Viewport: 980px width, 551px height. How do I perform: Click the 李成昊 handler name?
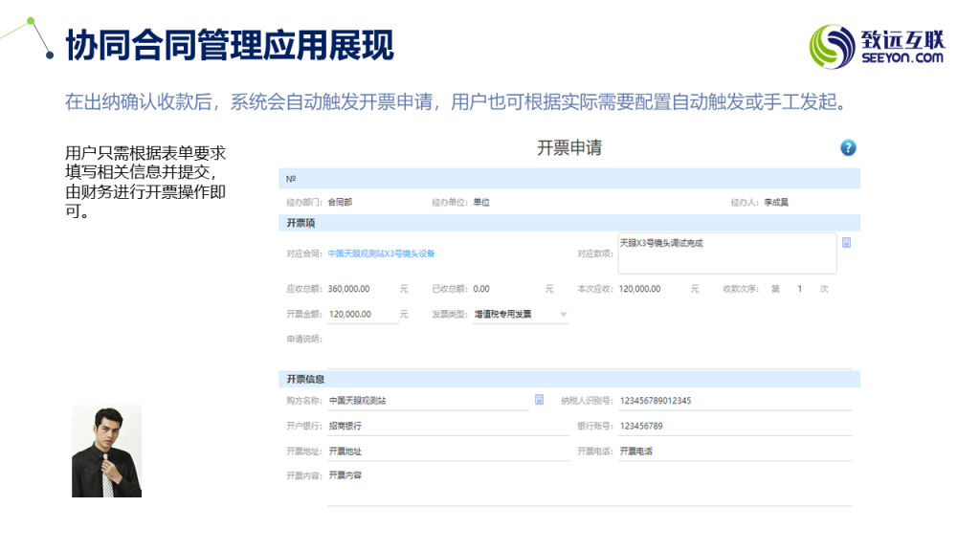click(775, 203)
